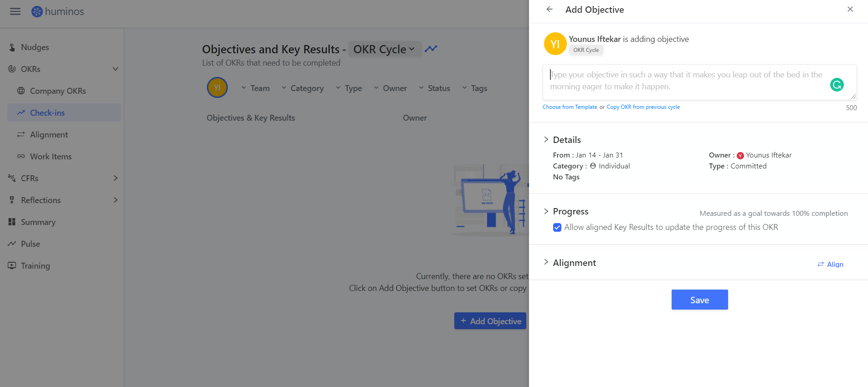Expand the Alignment section chevron
This screenshot has height=387, width=868.
coord(546,262)
